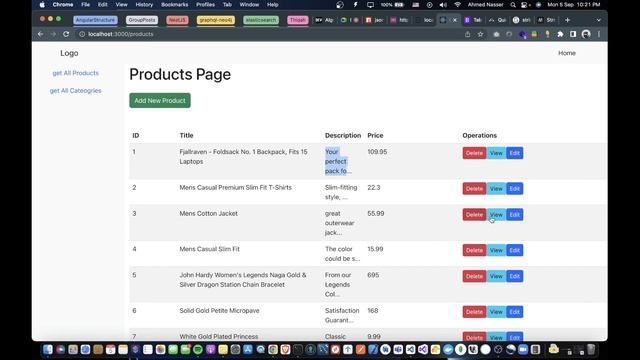Bookmark the page with the star icon
The width and height of the screenshot is (640, 360).
point(480,34)
